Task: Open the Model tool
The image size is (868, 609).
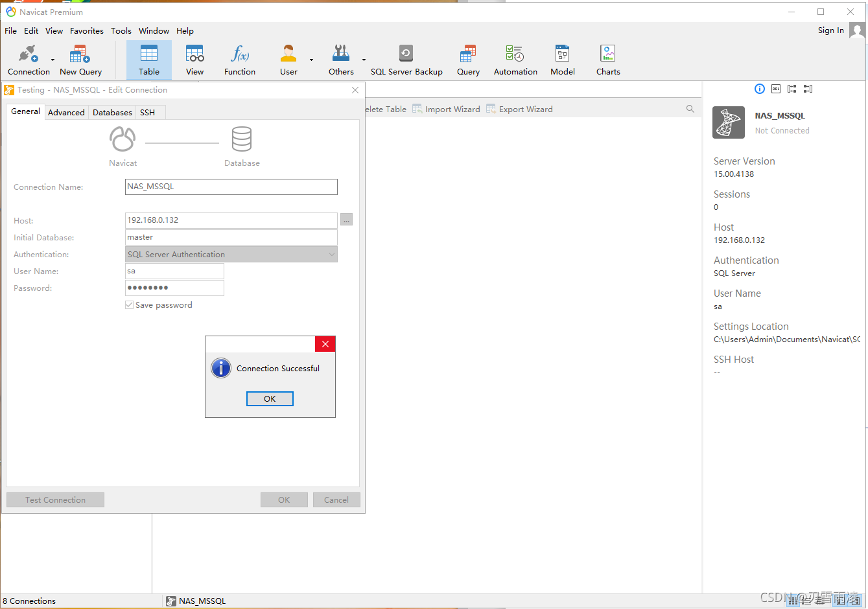Action: click(562, 60)
